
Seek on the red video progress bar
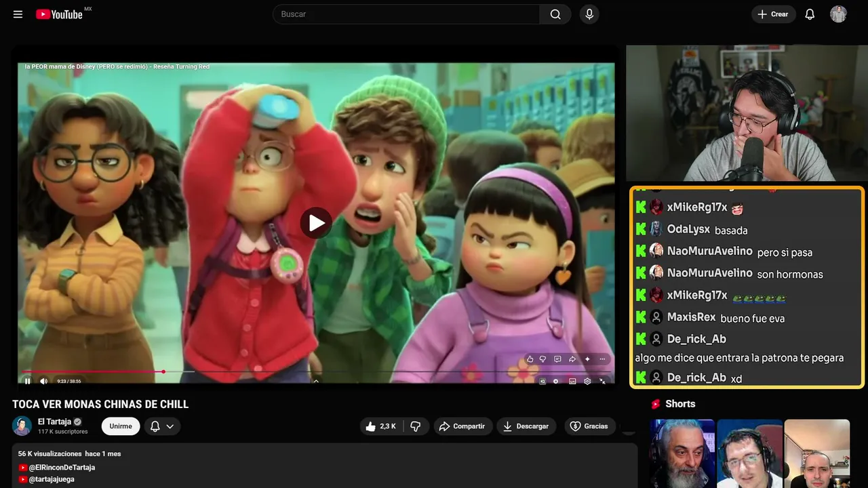click(316, 371)
